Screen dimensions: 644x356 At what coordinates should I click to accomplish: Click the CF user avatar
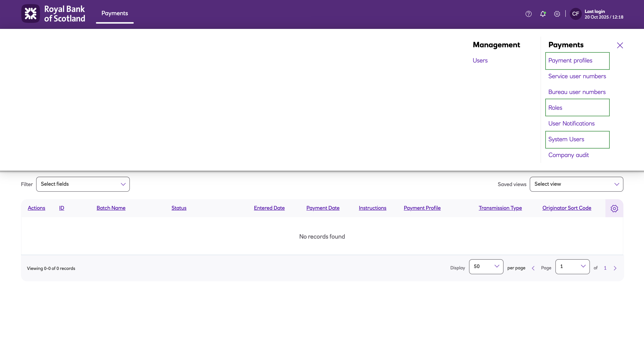(x=575, y=14)
